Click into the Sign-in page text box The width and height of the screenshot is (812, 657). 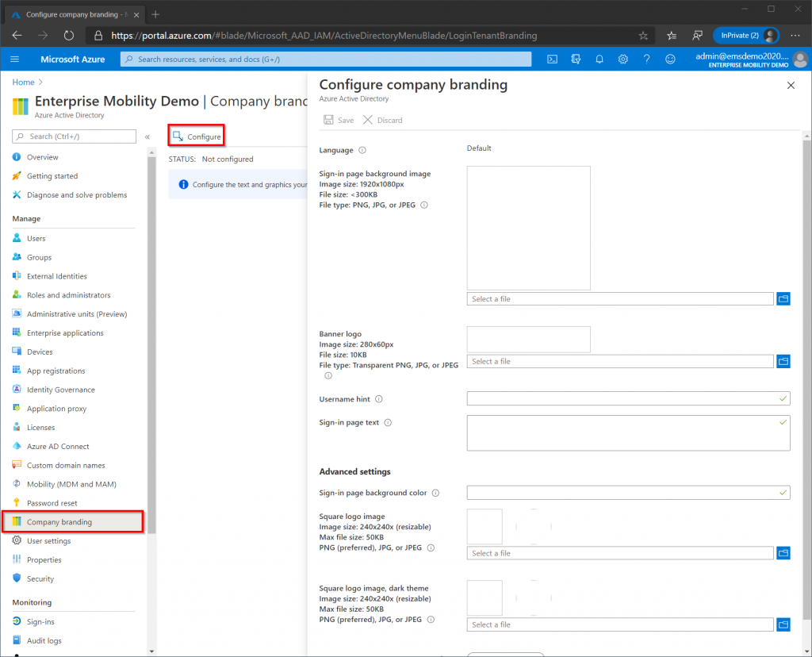[x=628, y=432]
